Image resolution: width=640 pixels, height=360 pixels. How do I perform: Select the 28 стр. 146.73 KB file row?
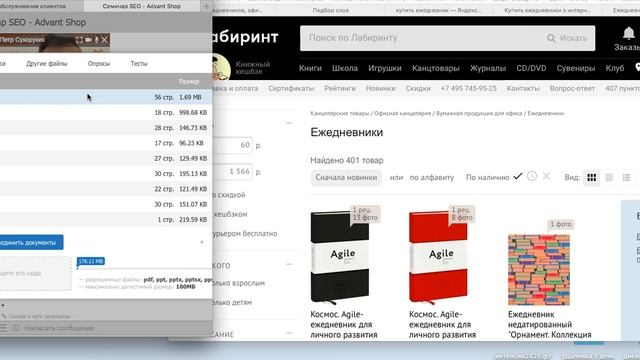pyautogui.click(x=106, y=128)
